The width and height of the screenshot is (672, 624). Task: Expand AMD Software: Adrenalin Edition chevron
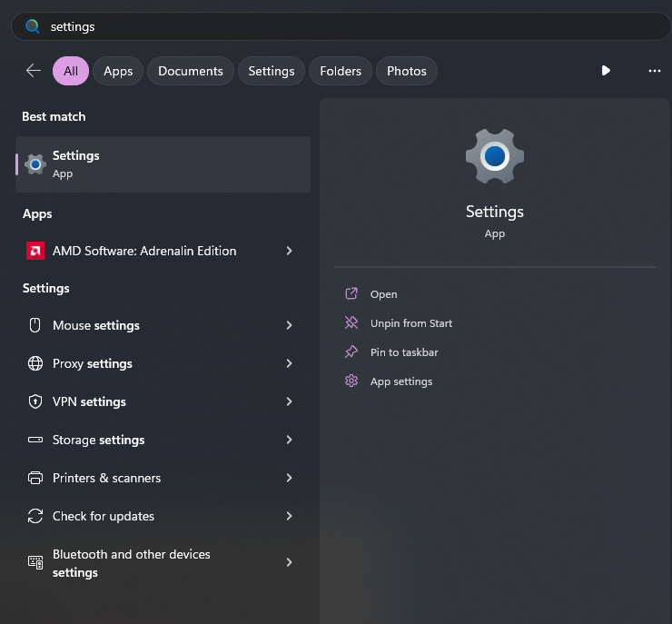pyautogui.click(x=289, y=251)
